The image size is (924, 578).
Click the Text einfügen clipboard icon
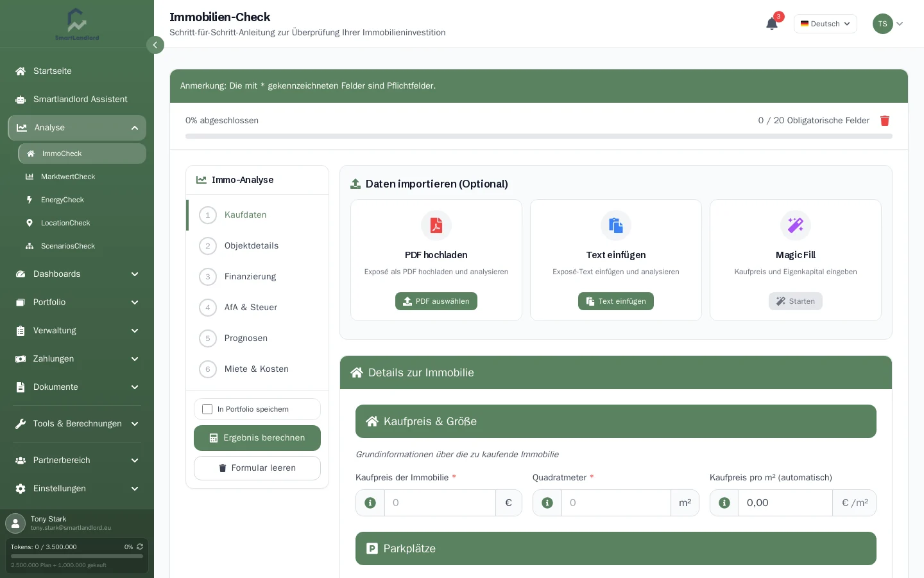[616, 225]
